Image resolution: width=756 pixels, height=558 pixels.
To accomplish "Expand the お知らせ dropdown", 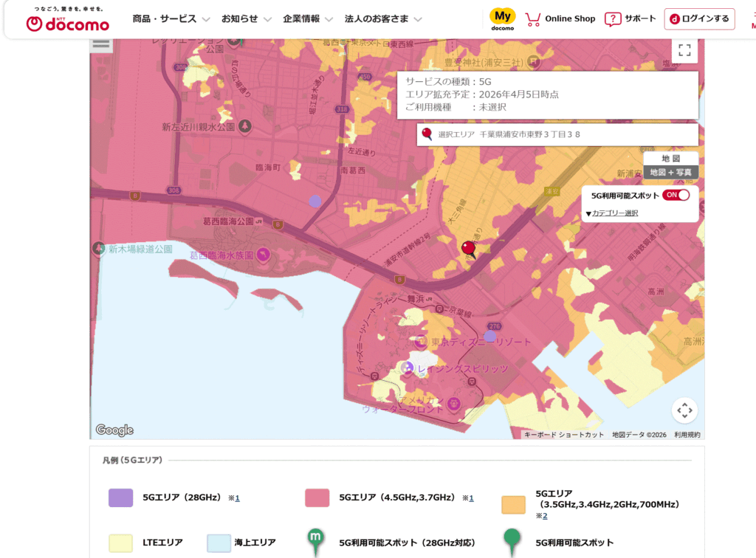I will 247,19.
